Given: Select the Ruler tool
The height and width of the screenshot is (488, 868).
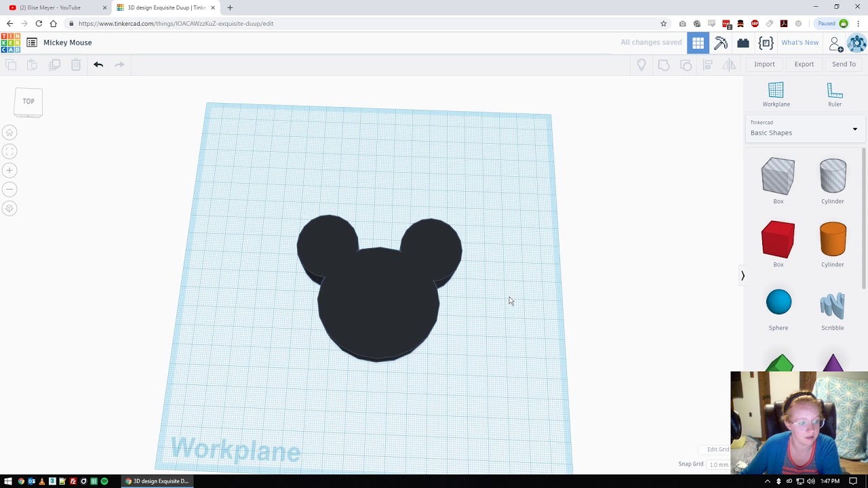Looking at the screenshot, I should (835, 94).
